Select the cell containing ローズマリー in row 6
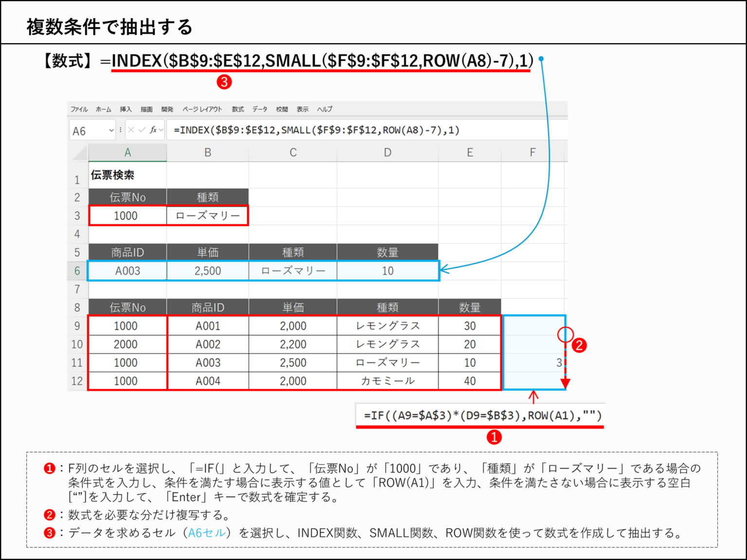The width and height of the screenshot is (747, 560). [x=292, y=271]
